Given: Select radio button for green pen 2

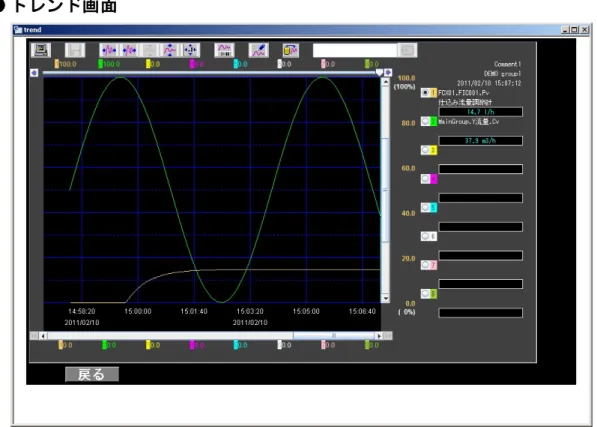Looking at the screenshot, I should coord(425,121).
